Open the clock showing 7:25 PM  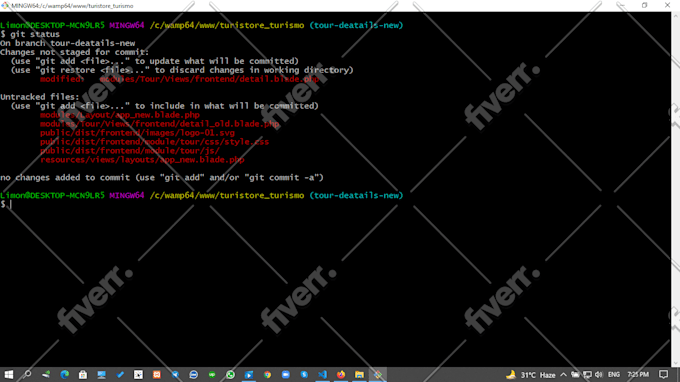click(x=638, y=375)
